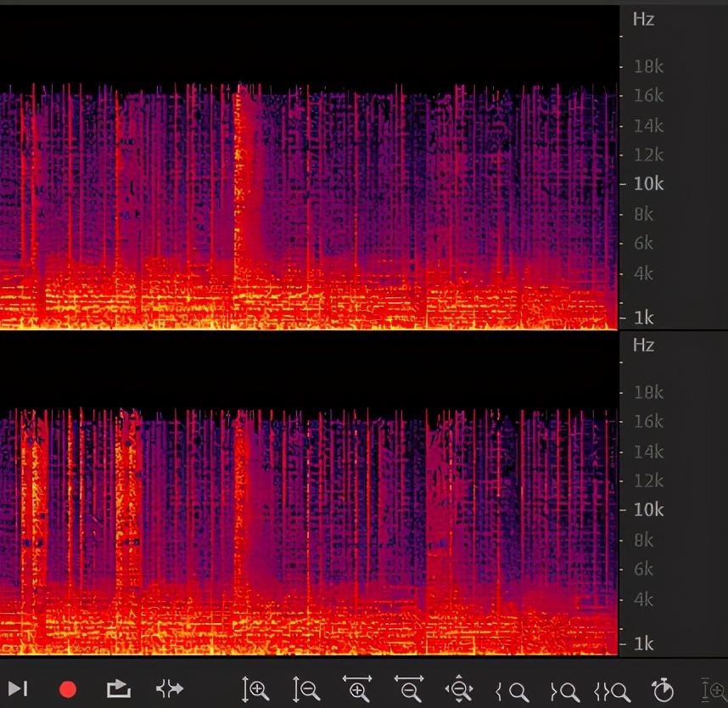Viewport: 728px width, 708px height.
Task: Click the skip to next transport button
Action: (19, 688)
